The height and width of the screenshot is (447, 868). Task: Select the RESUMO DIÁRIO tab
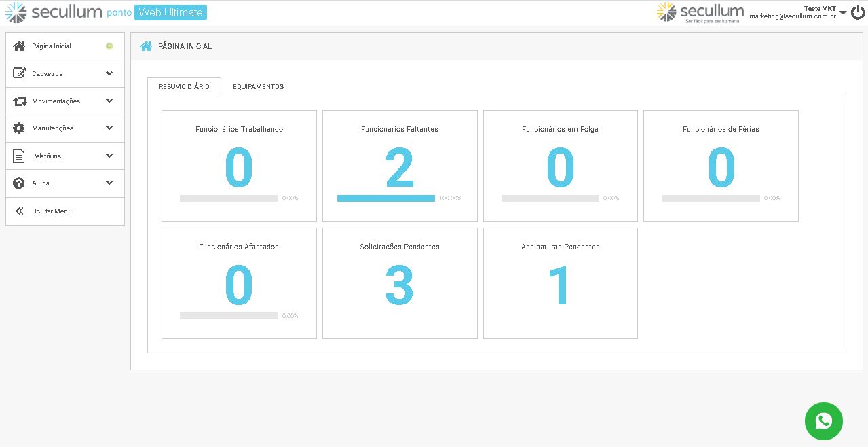[184, 87]
